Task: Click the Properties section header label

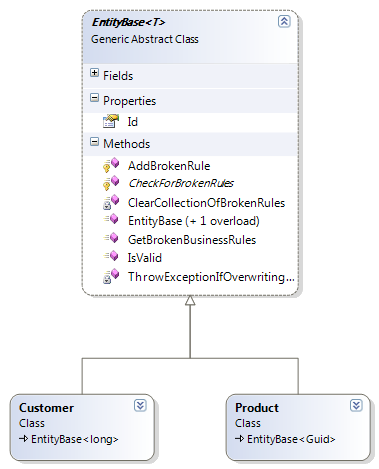Action: 129,101
